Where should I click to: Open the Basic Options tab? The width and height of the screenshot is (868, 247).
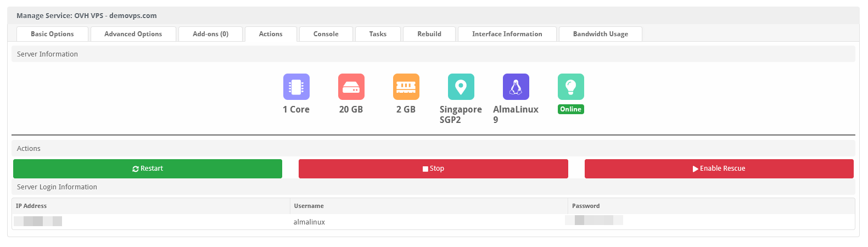[53, 34]
